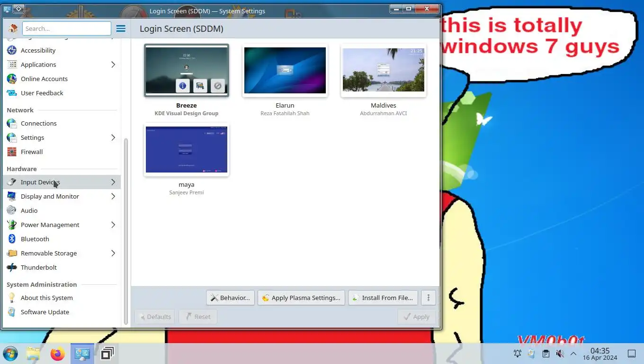The height and width of the screenshot is (364, 644).
Task: Expand hidden system tray icons arrow
Action: click(x=573, y=354)
